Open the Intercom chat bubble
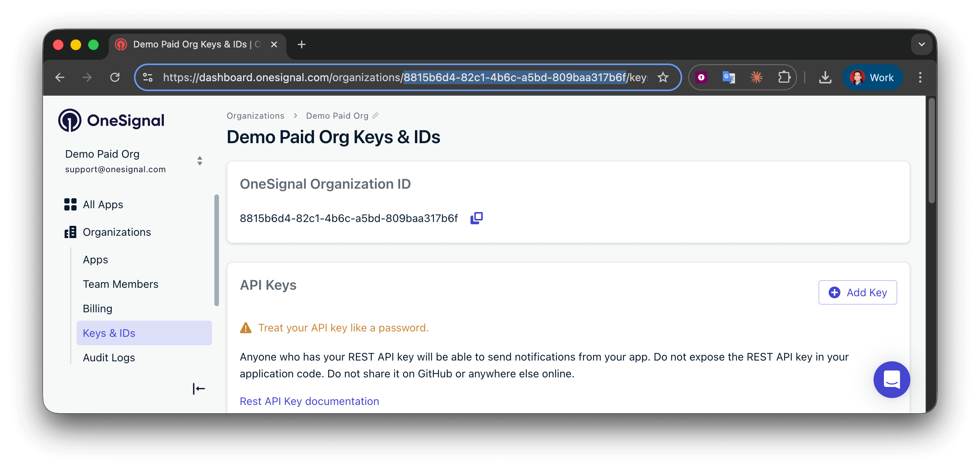The width and height of the screenshot is (980, 470). pyautogui.click(x=892, y=380)
